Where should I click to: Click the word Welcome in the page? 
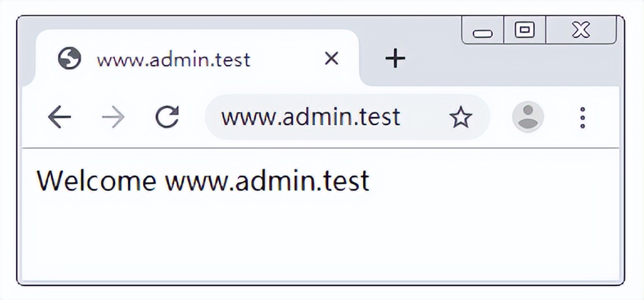coord(97,181)
